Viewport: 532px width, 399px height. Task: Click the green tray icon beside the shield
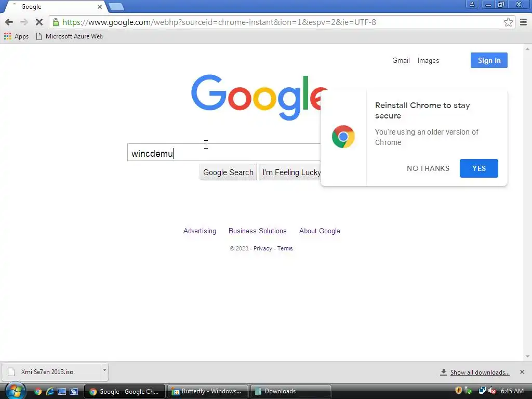click(468, 391)
